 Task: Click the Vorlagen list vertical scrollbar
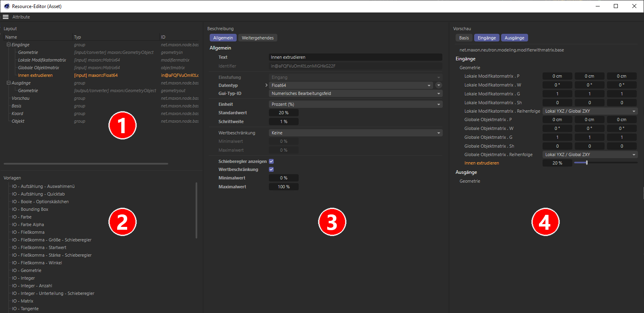(196, 210)
